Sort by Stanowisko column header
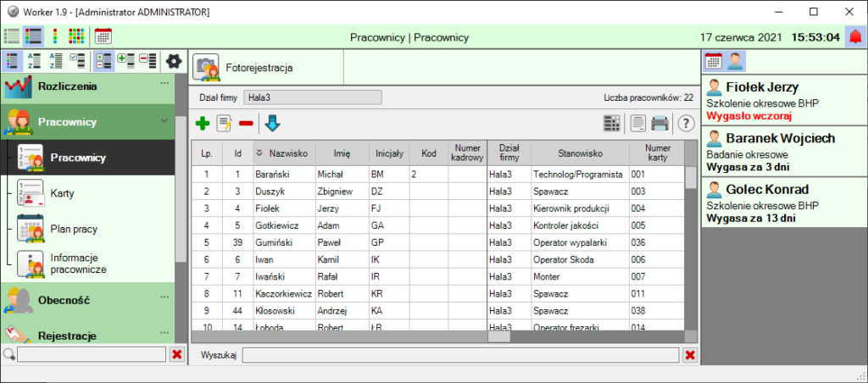The width and height of the screenshot is (868, 383). (x=580, y=153)
